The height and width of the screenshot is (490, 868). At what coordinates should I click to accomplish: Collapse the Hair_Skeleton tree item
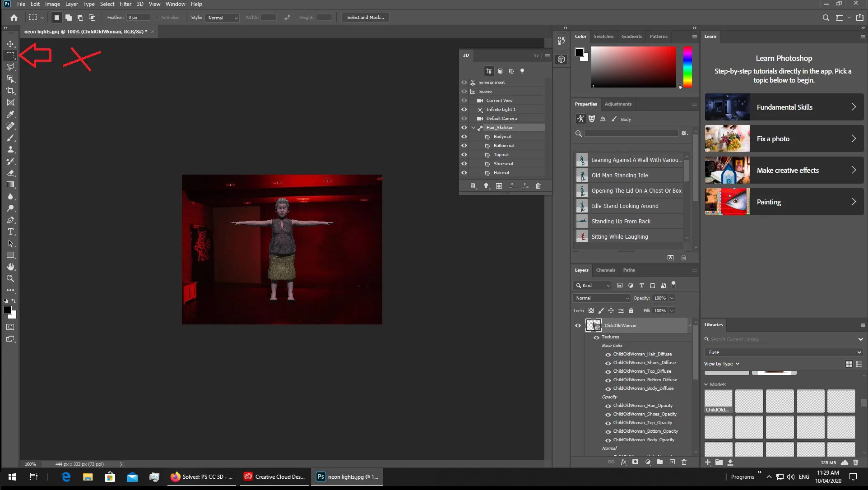[473, 128]
